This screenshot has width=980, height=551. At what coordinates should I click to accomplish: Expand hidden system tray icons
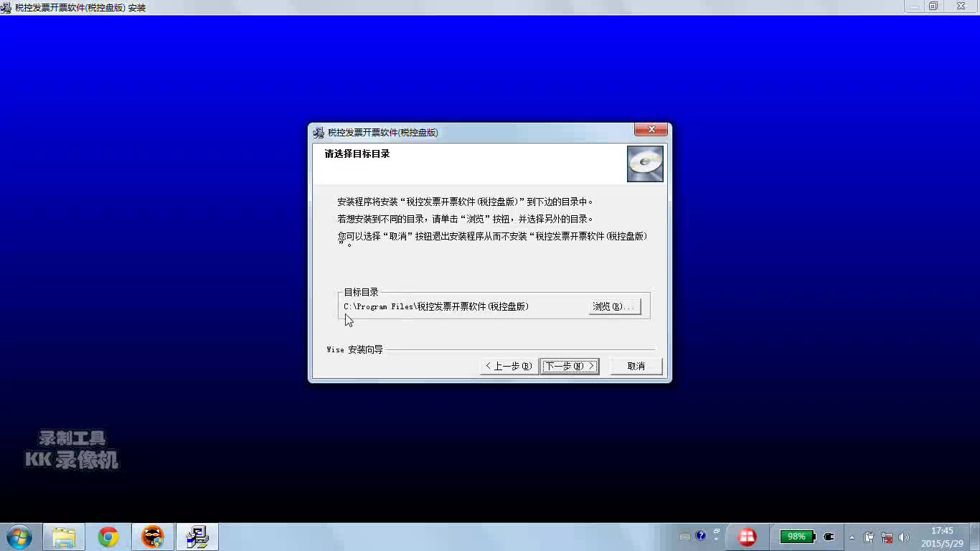click(x=852, y=536)
